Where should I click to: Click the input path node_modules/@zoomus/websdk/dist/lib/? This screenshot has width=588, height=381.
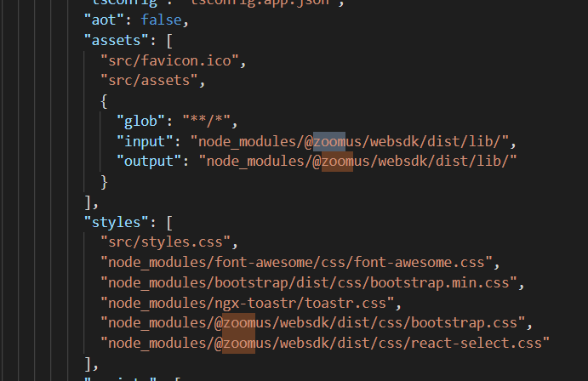tap(350, 141)
